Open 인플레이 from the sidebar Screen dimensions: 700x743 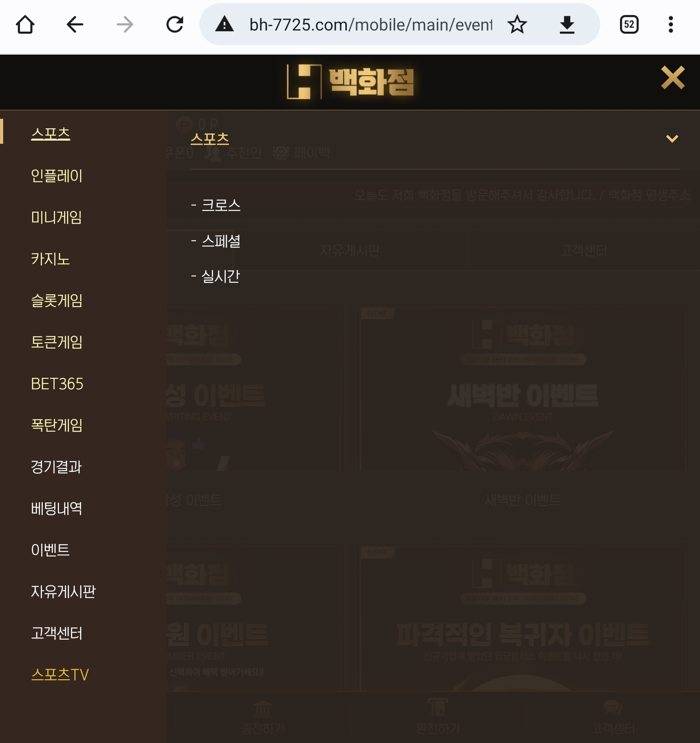pos(57,175)
